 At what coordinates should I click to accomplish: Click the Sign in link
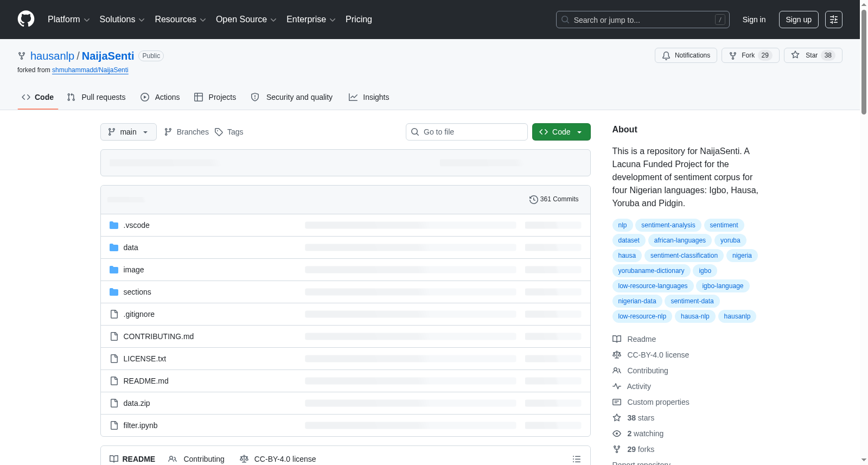(x=754, y=20)
